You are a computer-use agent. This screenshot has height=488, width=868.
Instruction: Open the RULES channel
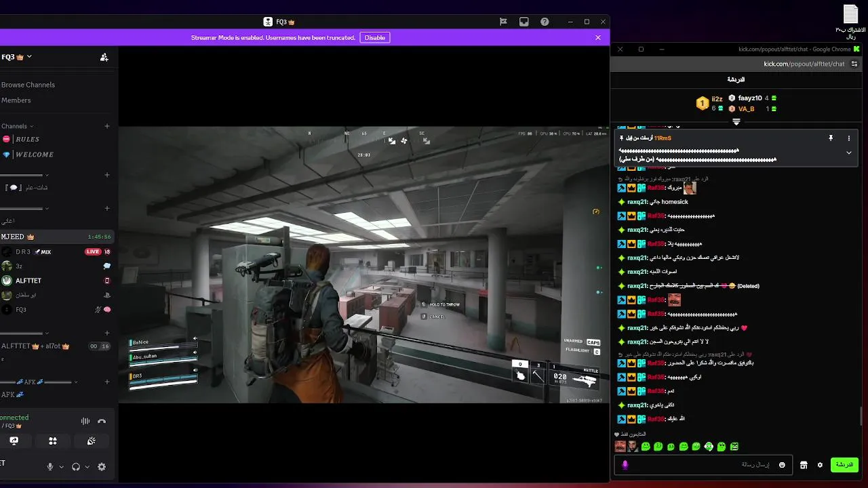(28, 139)
